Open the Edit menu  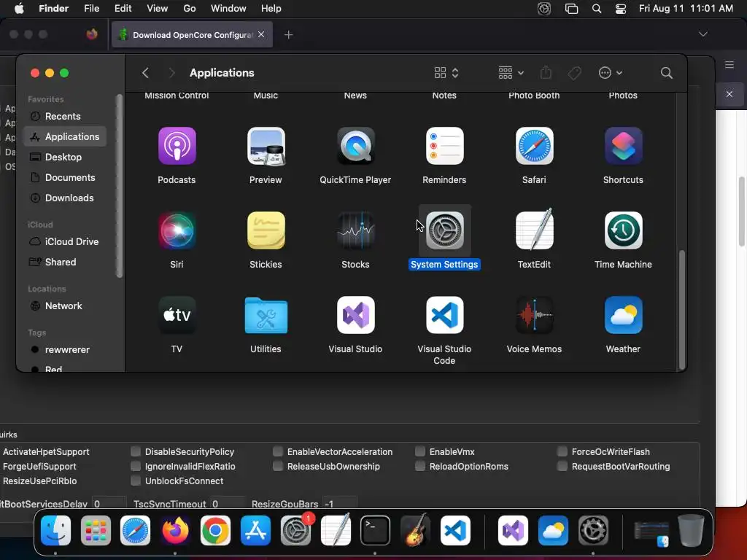click(123, 9)
